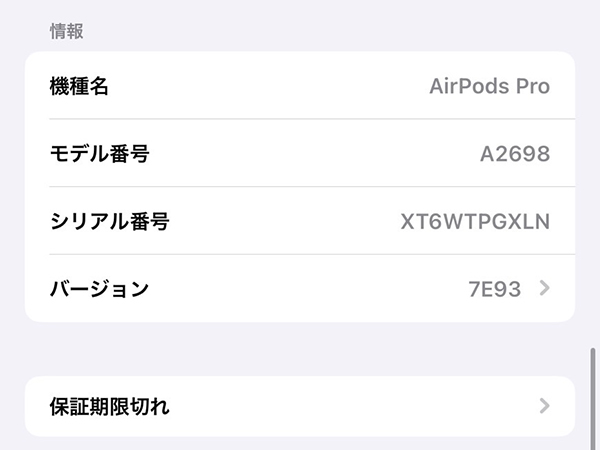Click the divider below the モデル番号 row
600x450 pixels.
(x=300, y=187)
